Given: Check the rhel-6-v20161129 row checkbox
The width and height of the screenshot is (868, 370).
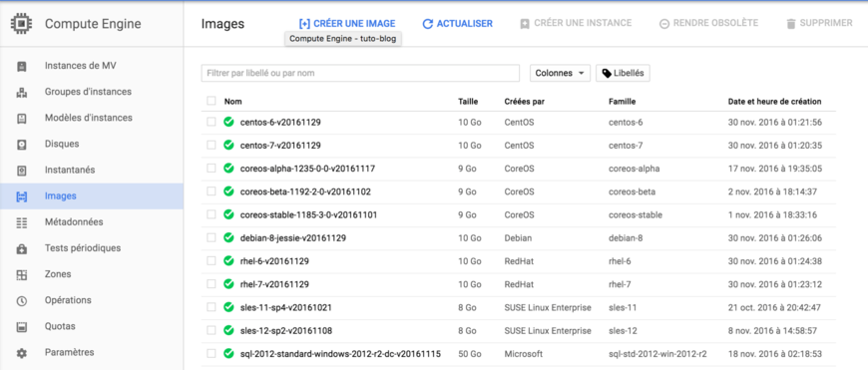Looking at the screenshot, I should click(211, 260).
